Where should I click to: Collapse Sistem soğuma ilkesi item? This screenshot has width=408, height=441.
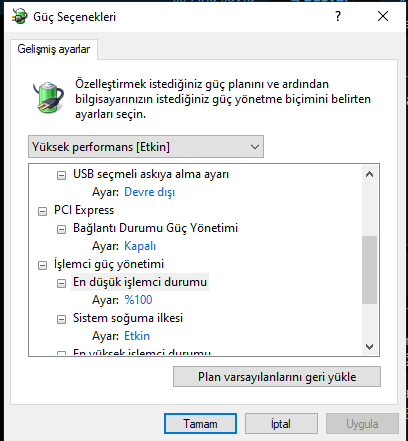(x=61, y=319)
